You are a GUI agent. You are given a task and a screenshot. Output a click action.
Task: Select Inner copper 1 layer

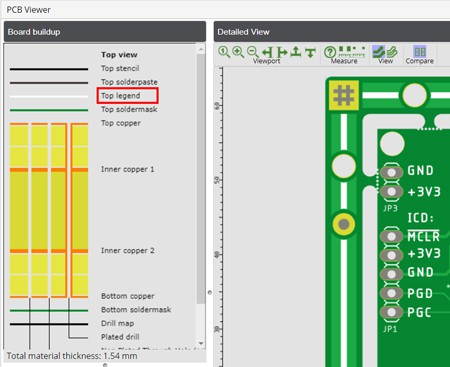128,169
